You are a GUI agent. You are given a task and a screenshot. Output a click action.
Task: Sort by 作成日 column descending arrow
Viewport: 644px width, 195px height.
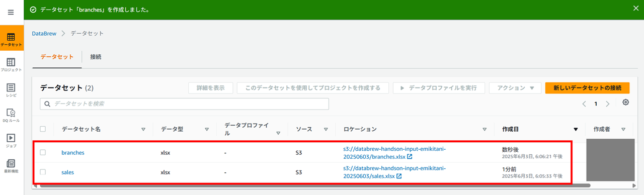(x=576, y=129)
